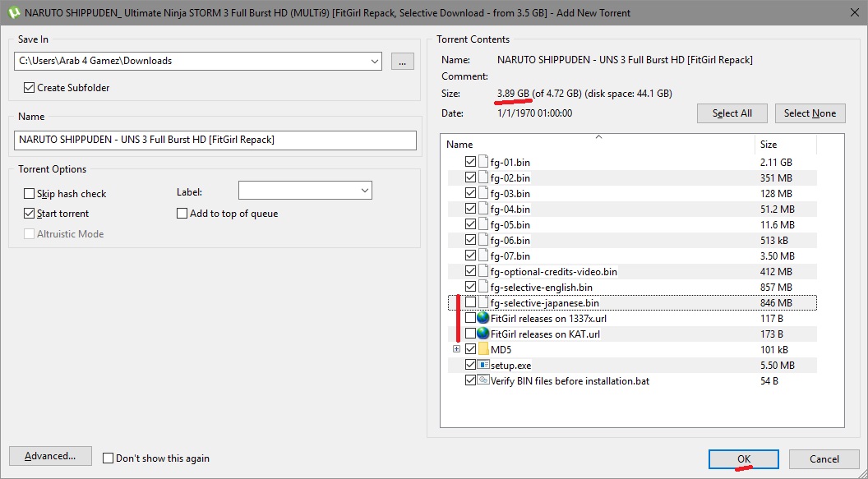Click the Verify BIN files batch icon
Viewport: 868px width, 479px height.
click(482, 380)
